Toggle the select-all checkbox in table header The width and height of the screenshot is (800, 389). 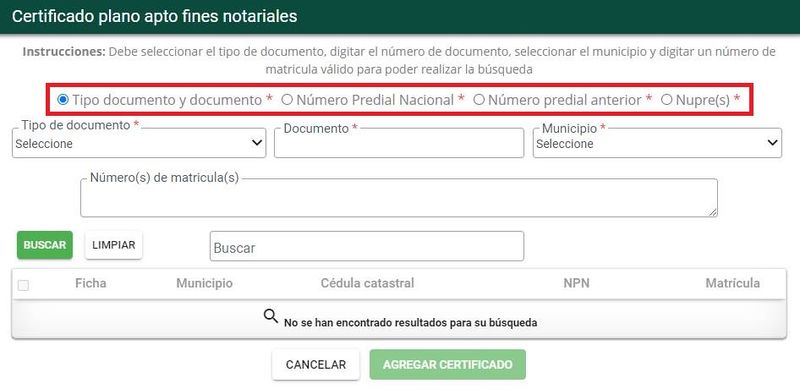(x=23, y=285)
